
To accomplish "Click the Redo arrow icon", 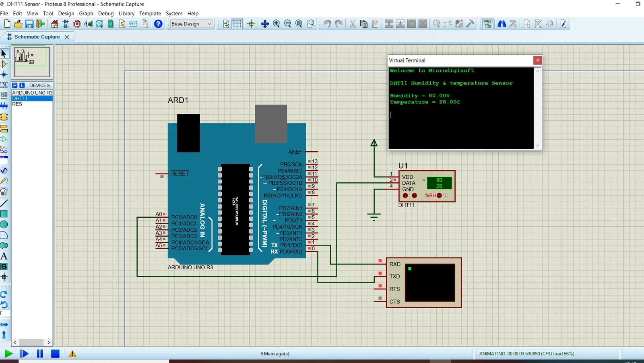I will click(x=339, y=24).
